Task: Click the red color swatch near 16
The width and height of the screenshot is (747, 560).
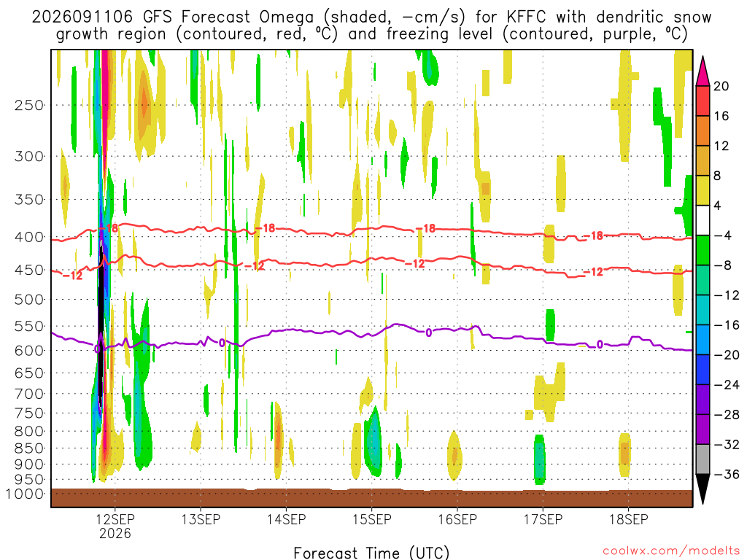Action: [703, 101]
